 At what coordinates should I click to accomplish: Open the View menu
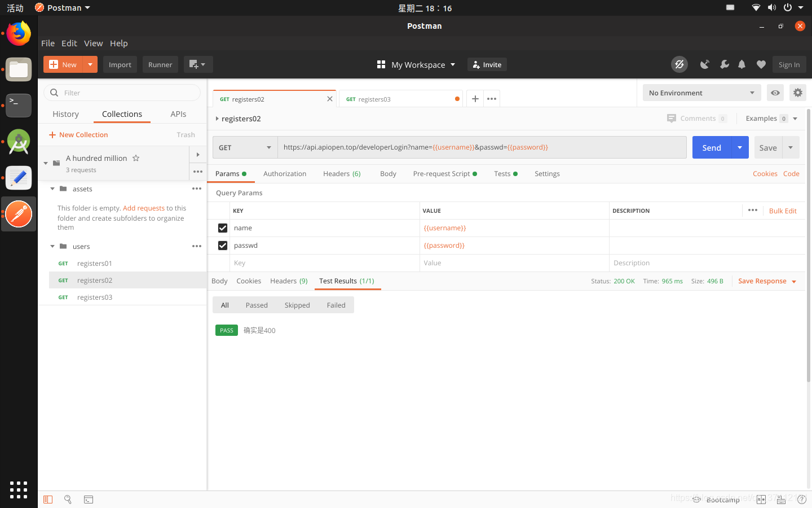pyautogui.click(x=94, y=43)
